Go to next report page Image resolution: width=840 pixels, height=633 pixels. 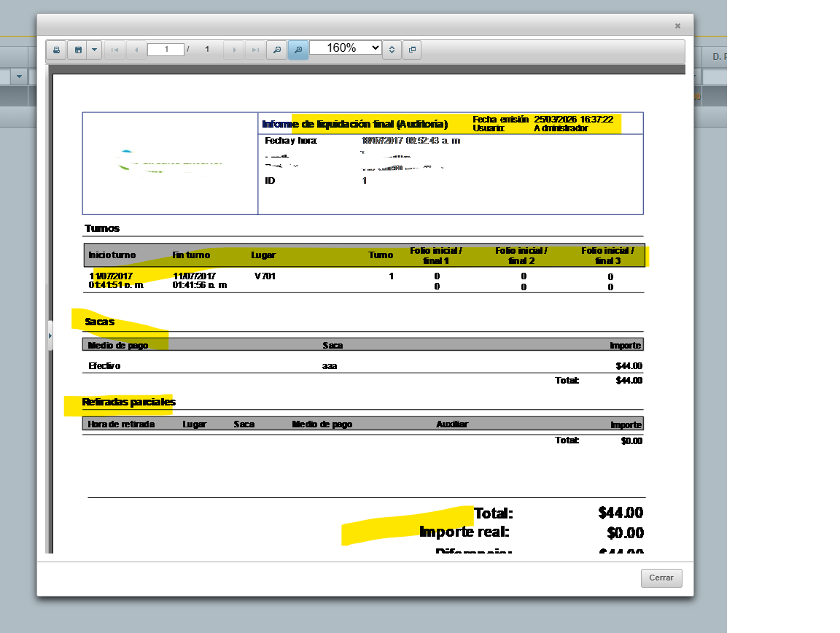233,50
